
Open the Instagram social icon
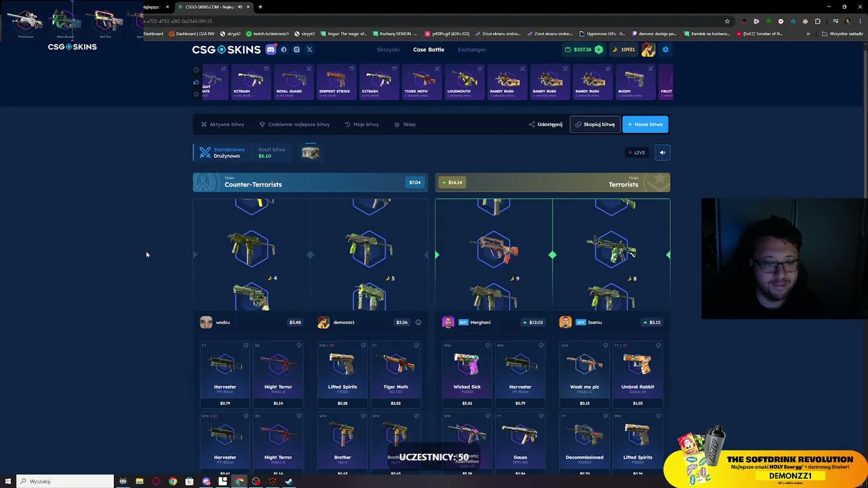click(x=296, y=49)
